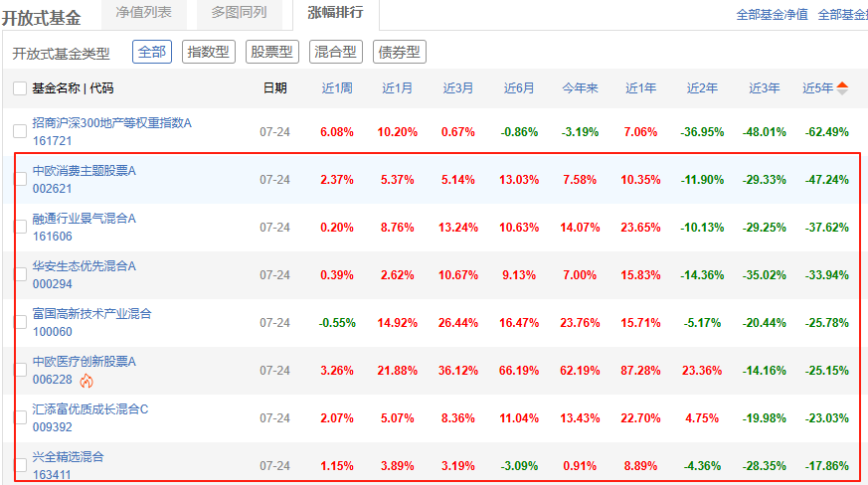Sort by 今年来 column

pos(580,88)
